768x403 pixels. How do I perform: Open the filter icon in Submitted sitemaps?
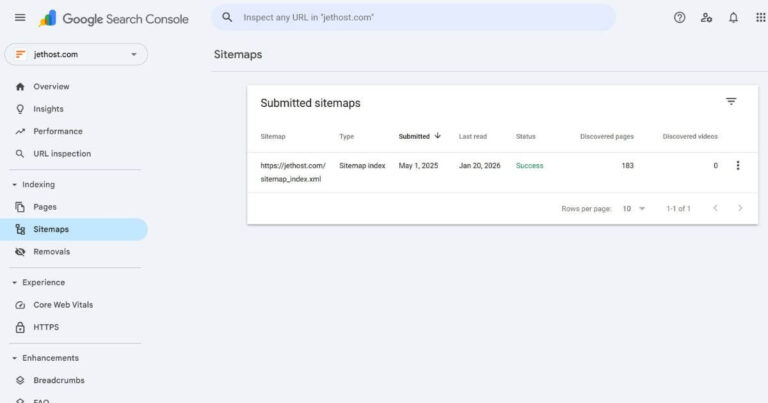click(731, 101)
